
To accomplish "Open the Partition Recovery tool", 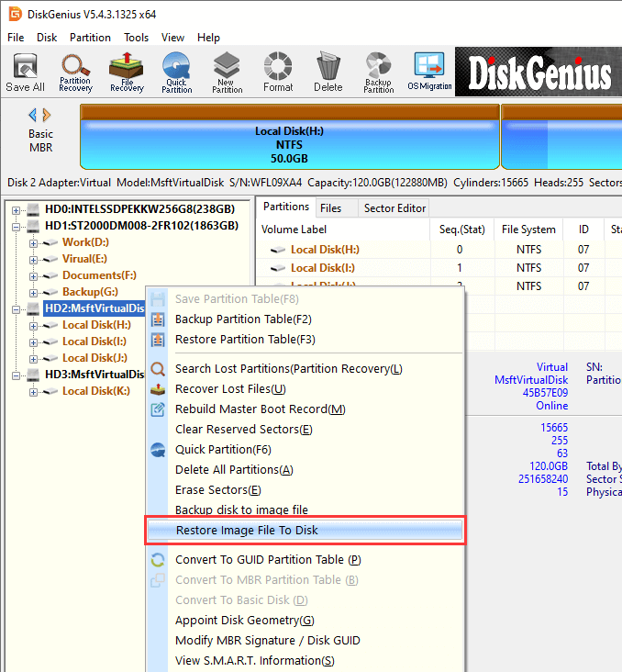I will 75,73.
